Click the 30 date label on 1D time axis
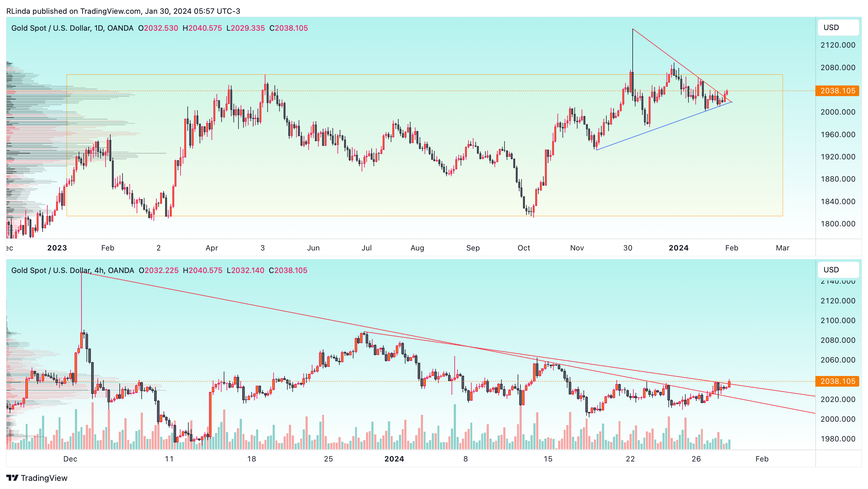Image resolution: width=868 pixels, height=489 pixels. [627, 248]
